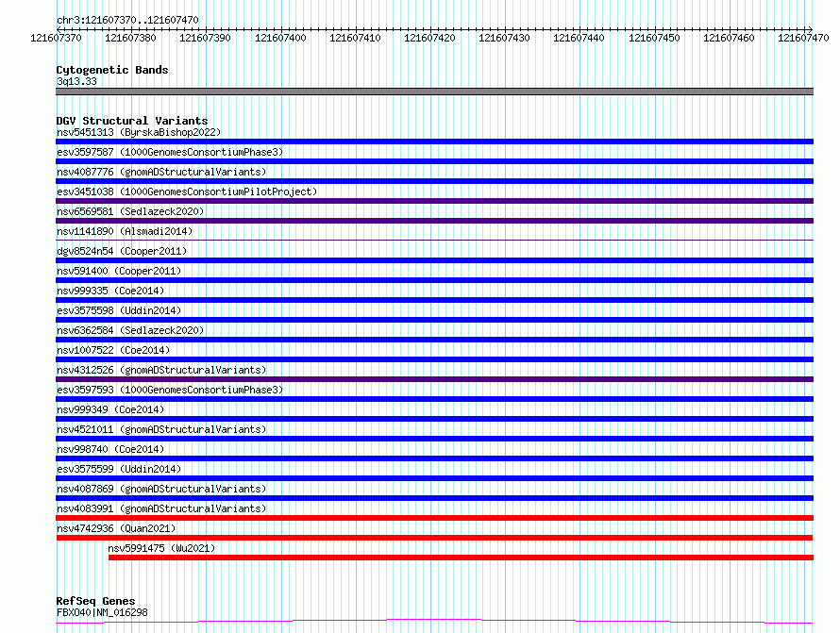Image resolution: width=840 pixels, height=633 pixels.
Task: Open variant nsv4083991 (gnomADStructuralVariants) label
Action: coord(161,508)
